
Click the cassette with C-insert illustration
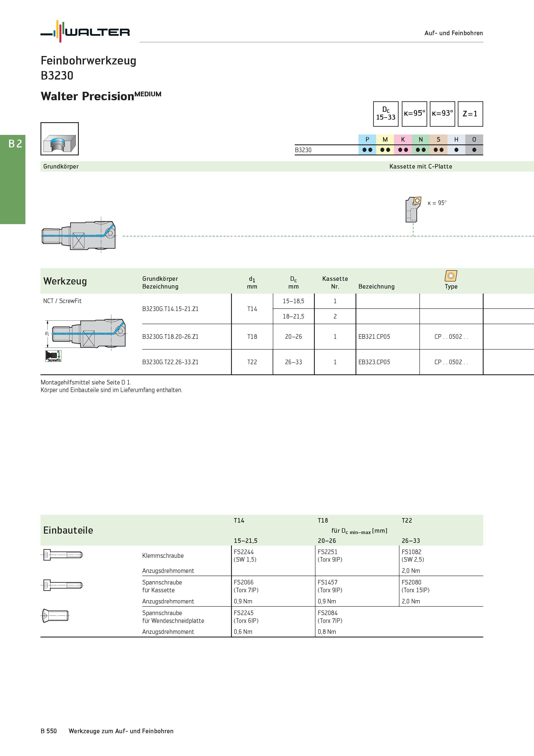point(413,209)
